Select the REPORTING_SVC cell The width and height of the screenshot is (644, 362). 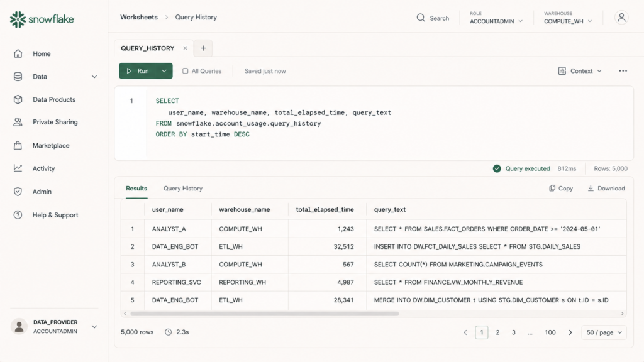click(177, 282)
